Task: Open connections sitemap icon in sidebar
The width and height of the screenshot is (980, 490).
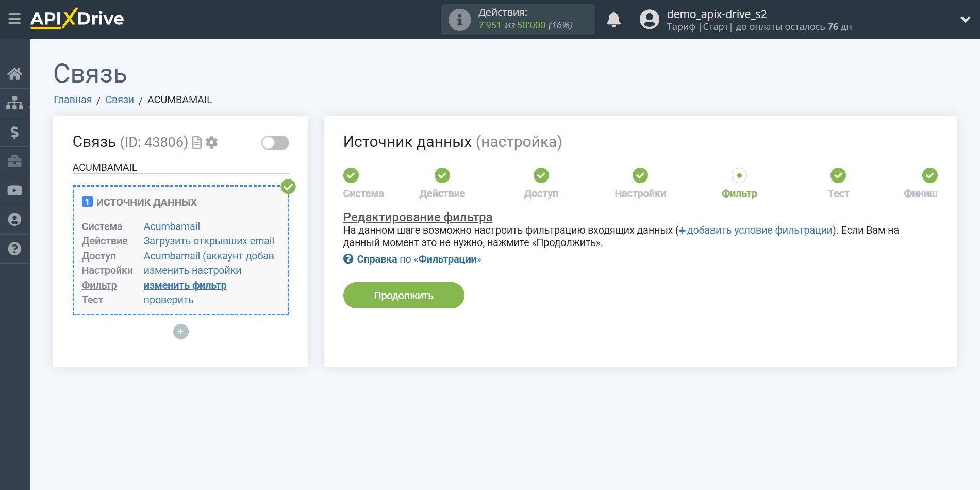Action: click(14, 103)
